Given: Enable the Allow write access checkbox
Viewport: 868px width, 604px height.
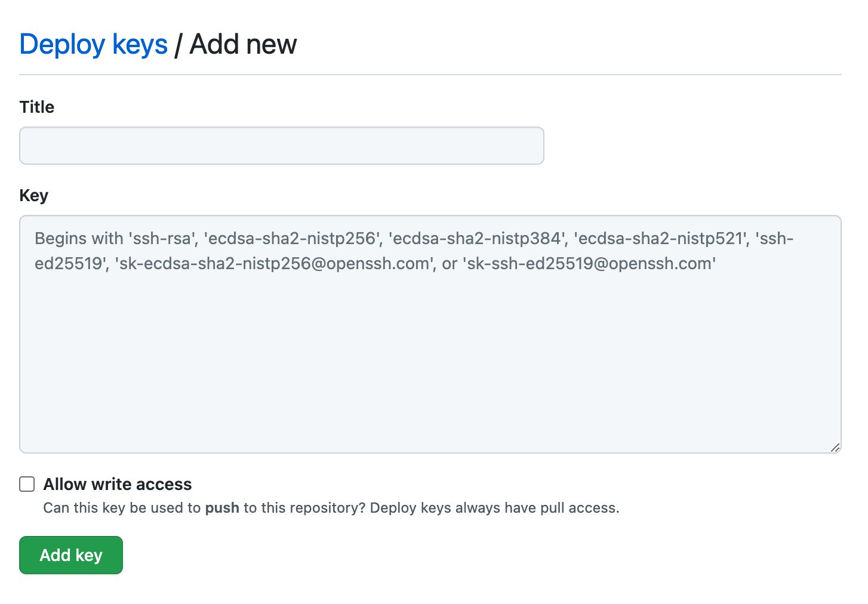Looking at the screenshot, I should [27, 484].
